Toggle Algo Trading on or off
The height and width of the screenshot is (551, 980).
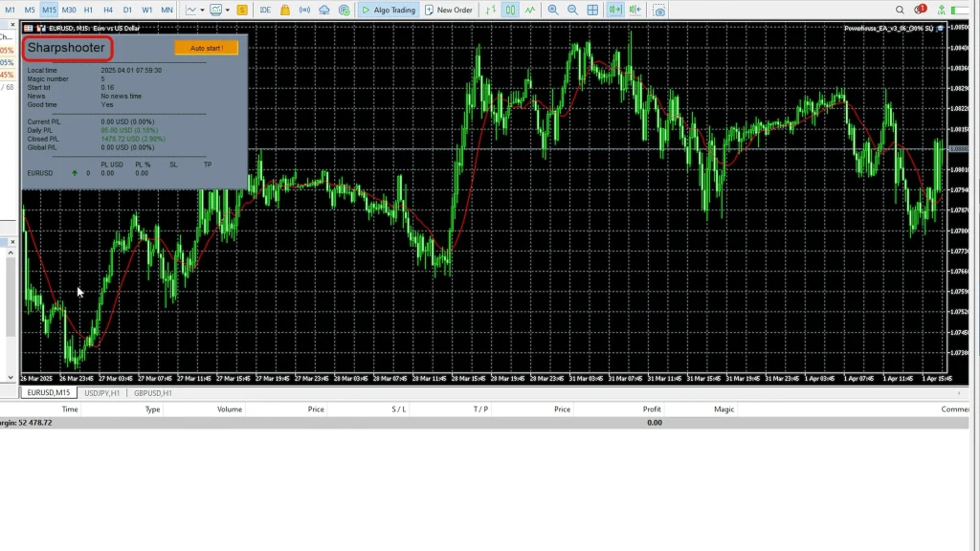click(x=388, y=10)
